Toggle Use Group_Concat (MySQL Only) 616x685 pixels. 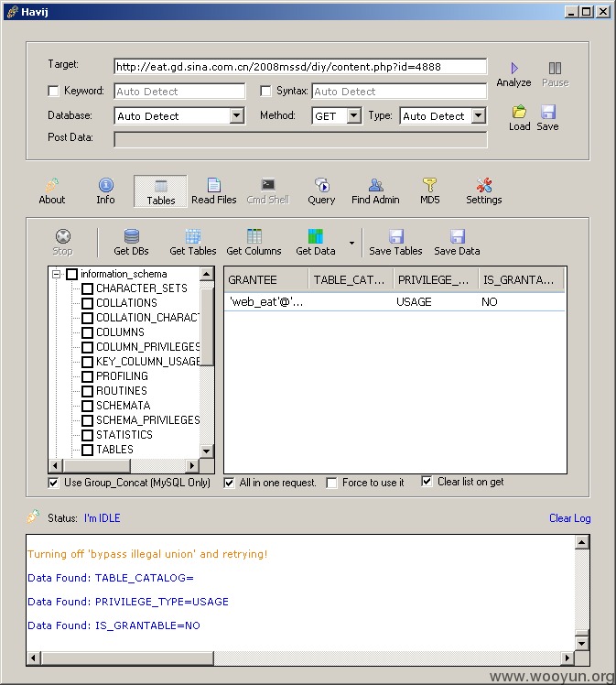coord(53,483)
